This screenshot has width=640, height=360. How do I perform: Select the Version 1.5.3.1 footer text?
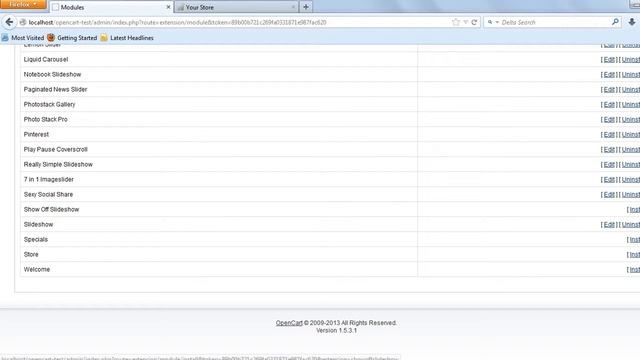point(336,331)
